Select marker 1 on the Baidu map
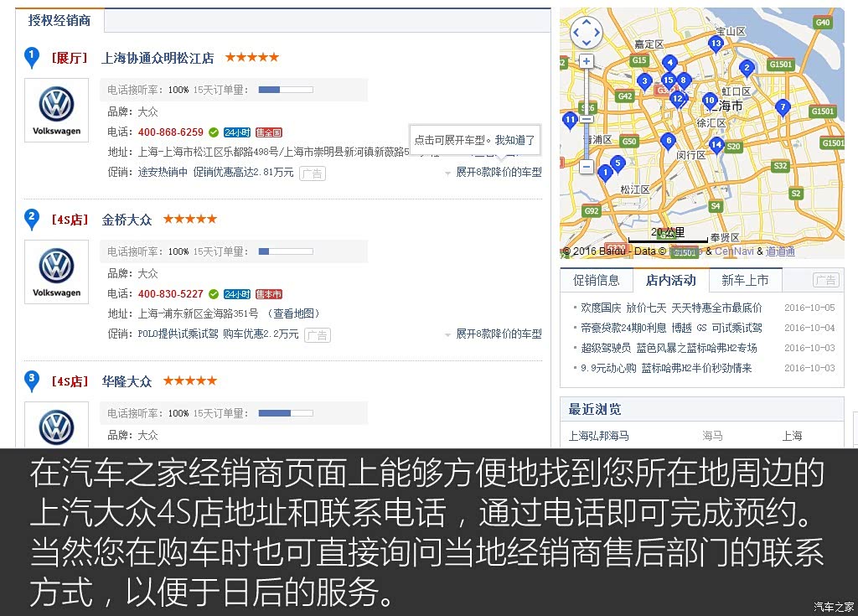Viewport: 858px width, 616px height. coord(605,173)
